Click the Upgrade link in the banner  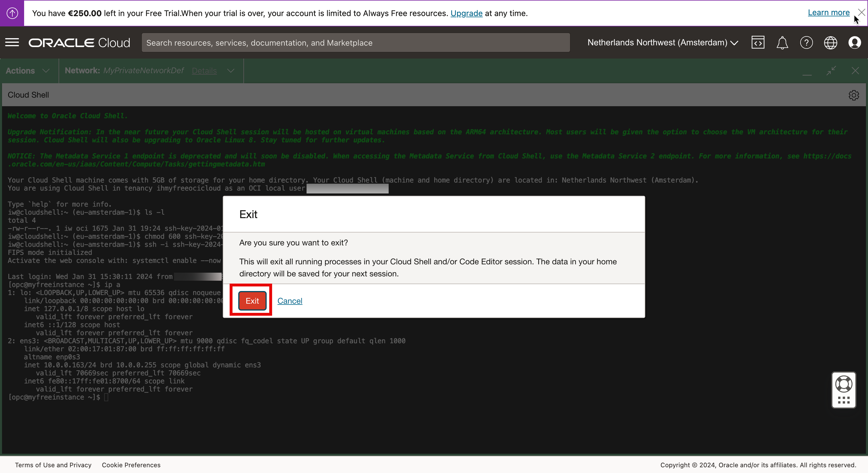466,13
